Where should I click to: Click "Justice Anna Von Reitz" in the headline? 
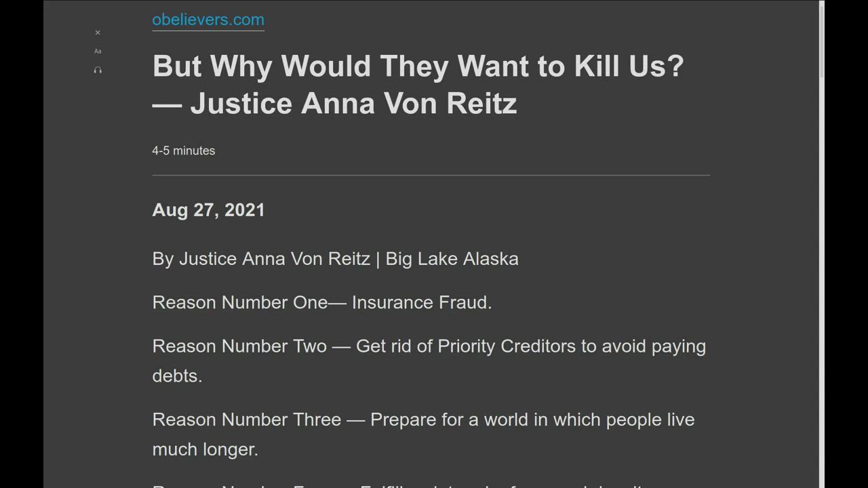coord(353,104)
